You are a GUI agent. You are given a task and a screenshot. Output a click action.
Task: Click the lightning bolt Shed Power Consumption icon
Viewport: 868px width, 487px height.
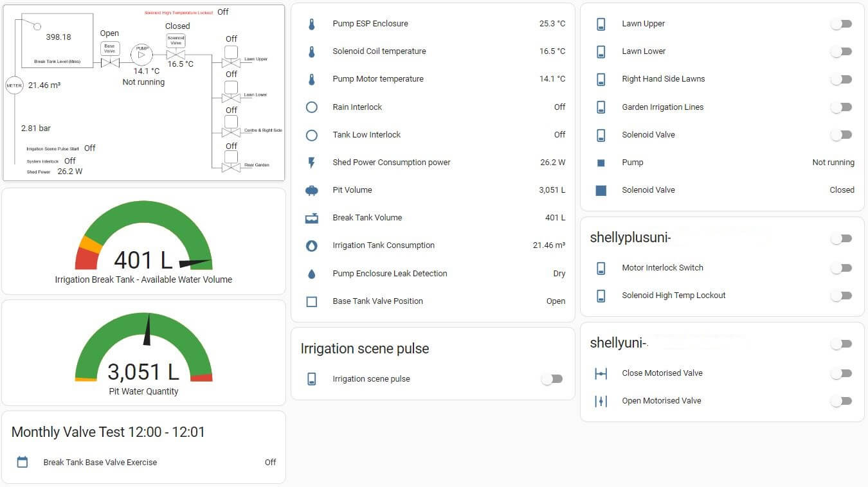pyautogui.click(x=312, y=163)
